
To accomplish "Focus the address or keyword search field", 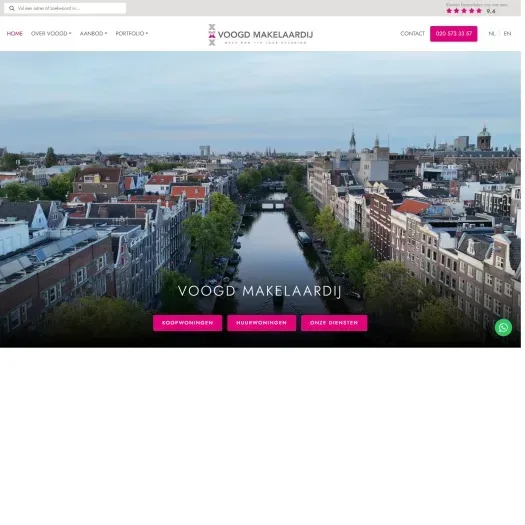I will 65,8.
